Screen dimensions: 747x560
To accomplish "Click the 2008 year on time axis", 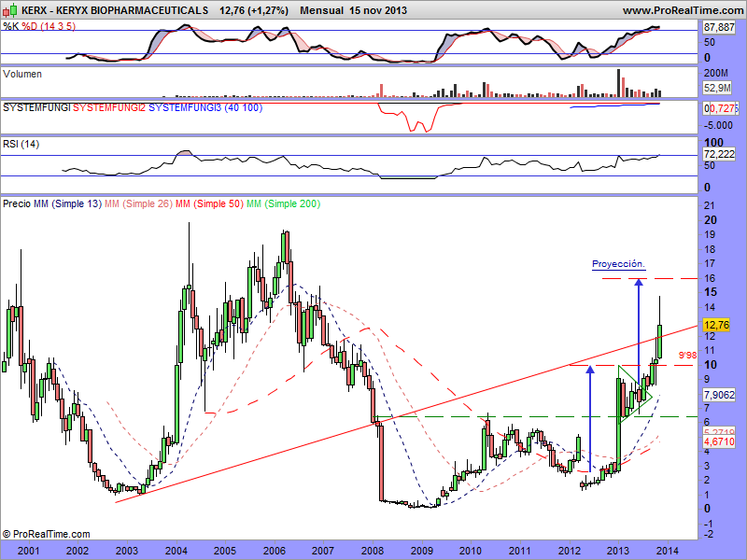I will (373, 551).
